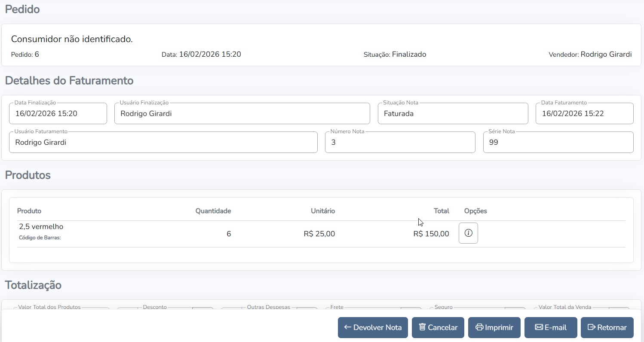
Task: Go back using the Retornar button
Action: point(607,327)
